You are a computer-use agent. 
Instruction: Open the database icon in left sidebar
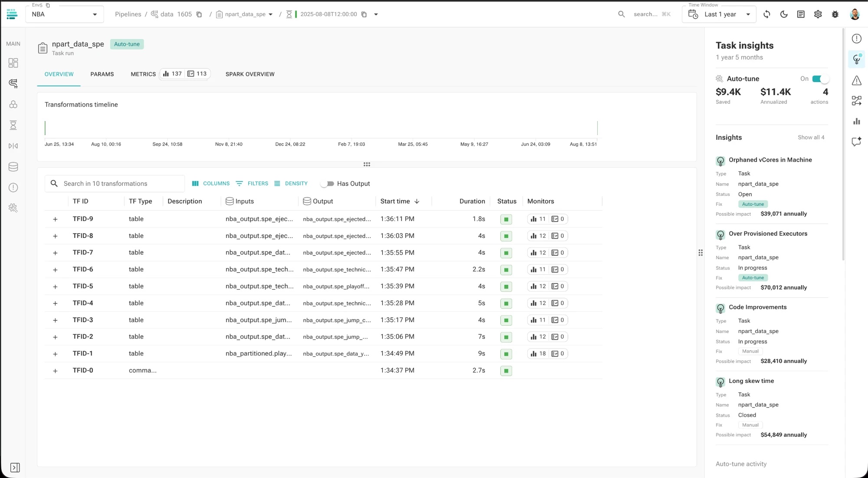tap(13, 167)
